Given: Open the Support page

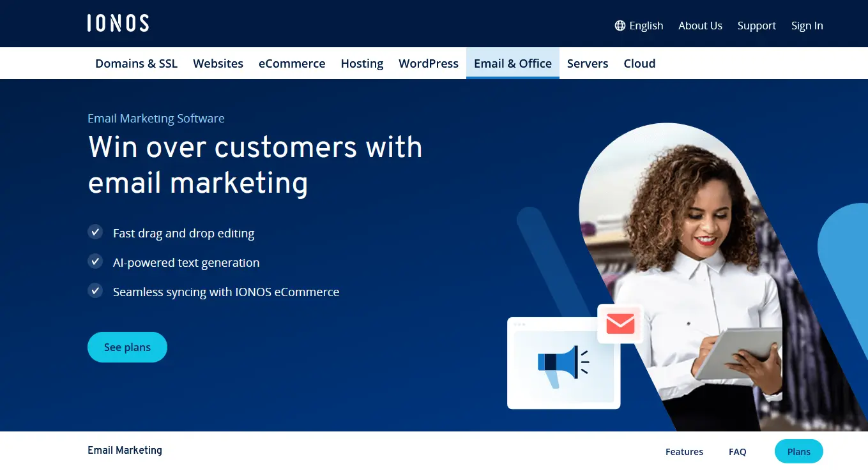Looking at the screenshot, I should pyautogui.click(x=756, y=26).
